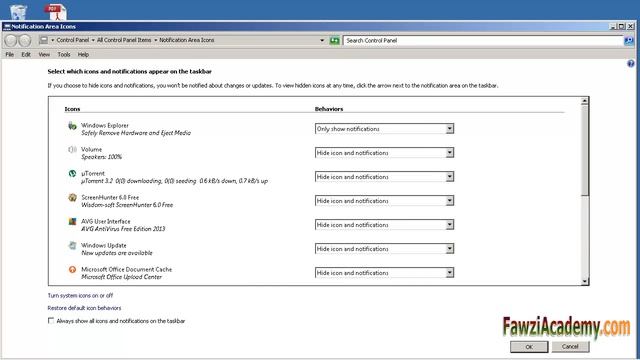Viewport: 640px width, 360px height.
Task: Select the 'Safely Remove Hardware and Eject Media' text
Action: pos(136,133)
